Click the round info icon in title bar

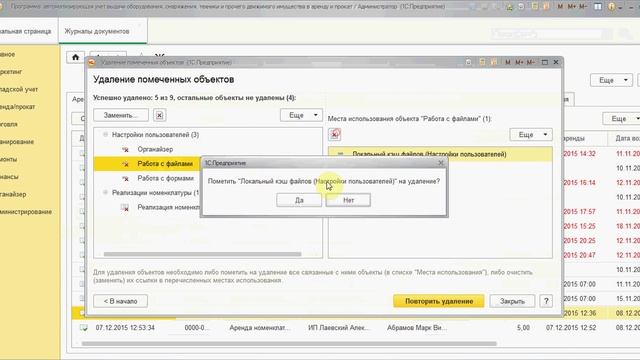click(611, 7)
